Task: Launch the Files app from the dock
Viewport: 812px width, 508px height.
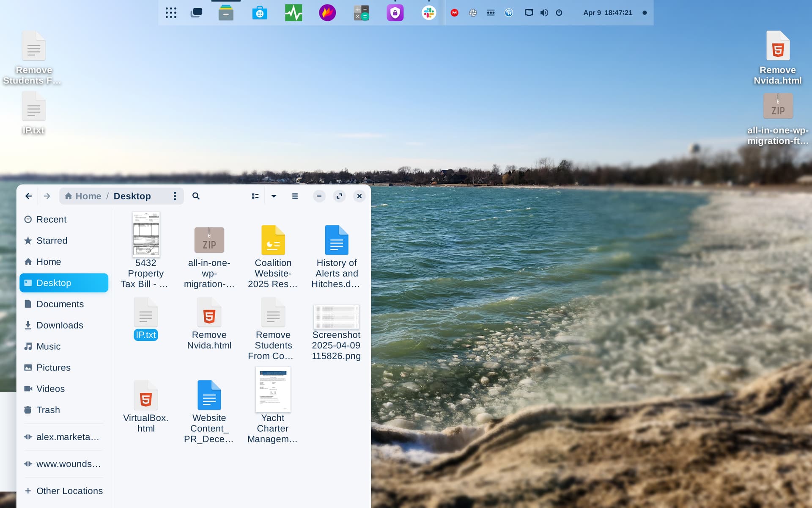Action: [226, 13]
